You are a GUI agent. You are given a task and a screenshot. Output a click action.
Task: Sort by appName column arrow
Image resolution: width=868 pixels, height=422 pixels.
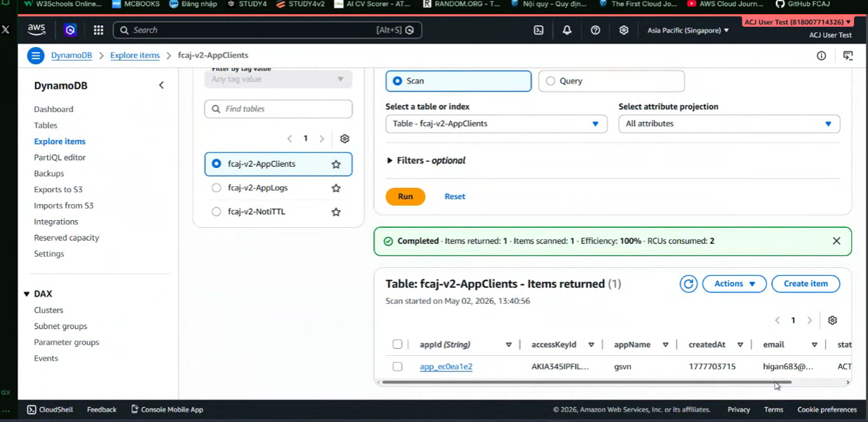pyautogui.click(x=665, y=345)
